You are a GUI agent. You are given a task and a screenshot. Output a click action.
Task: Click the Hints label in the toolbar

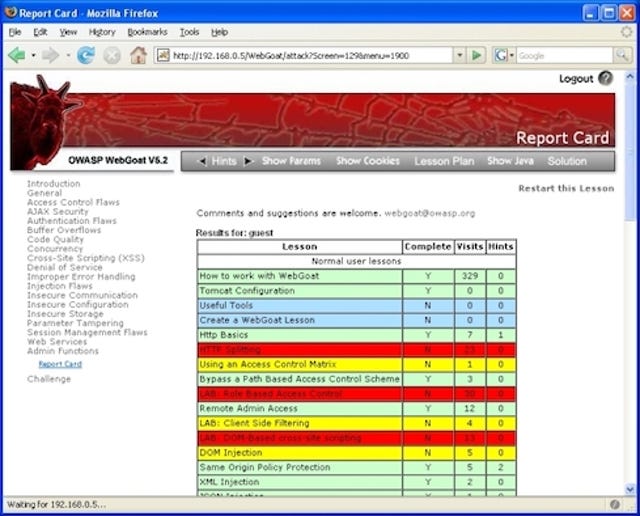click(224, 161)
